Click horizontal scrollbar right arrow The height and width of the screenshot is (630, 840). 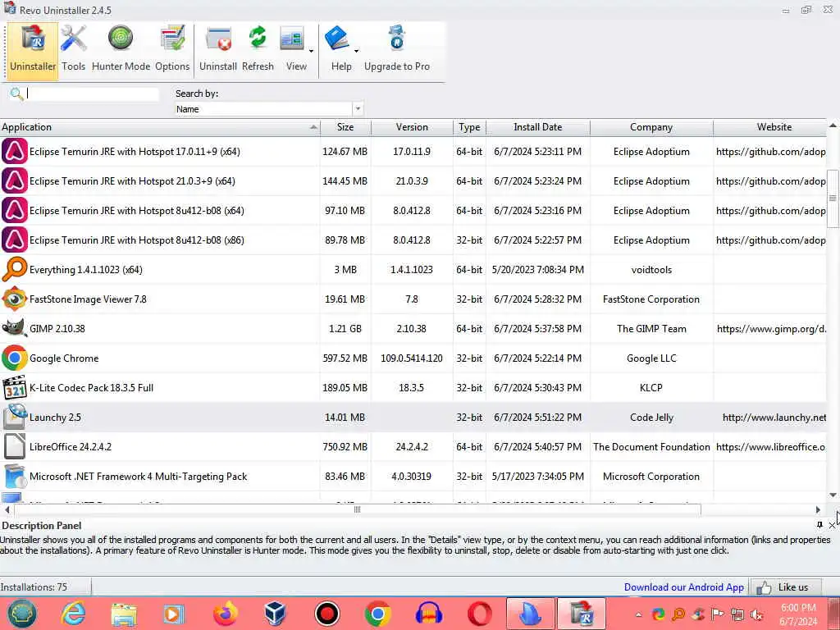(818, 509)
